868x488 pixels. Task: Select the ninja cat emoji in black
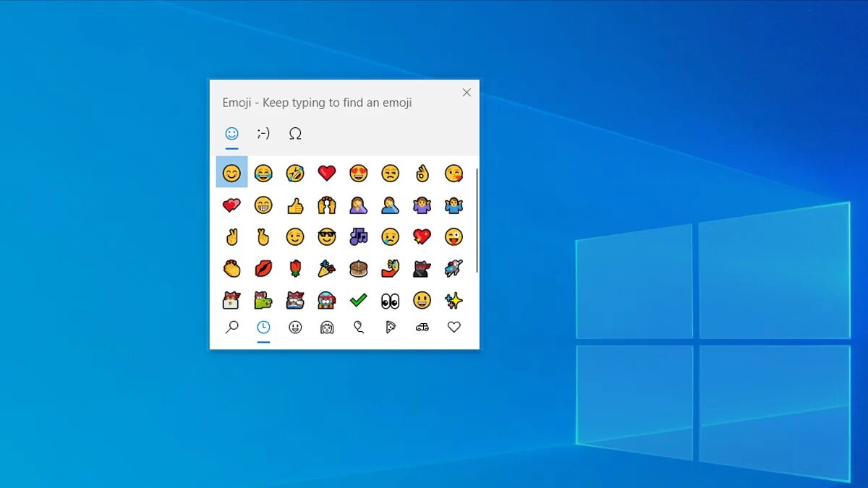tap(422, 269)
